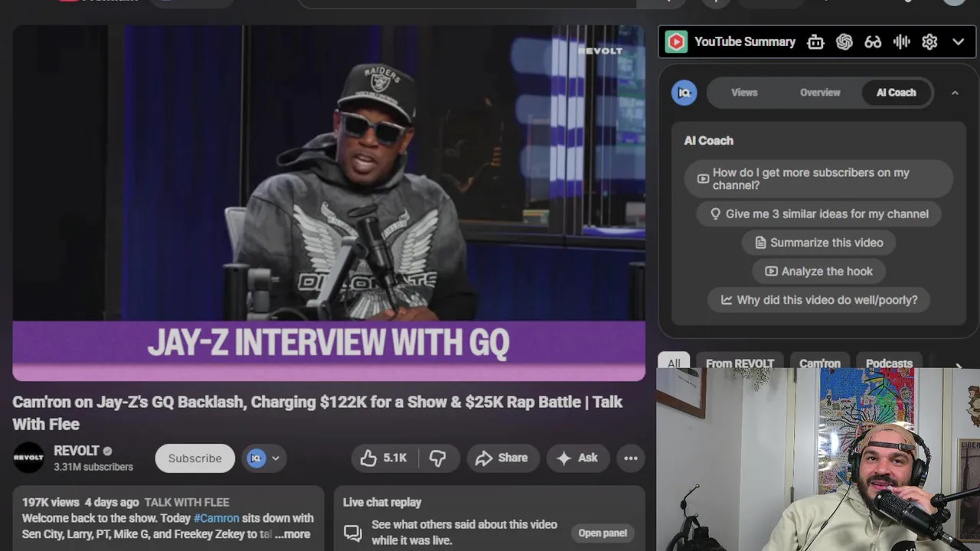Open YouTube Summary settings gear
The height and width of the screenshot is (551, 980).
(929, 42)
